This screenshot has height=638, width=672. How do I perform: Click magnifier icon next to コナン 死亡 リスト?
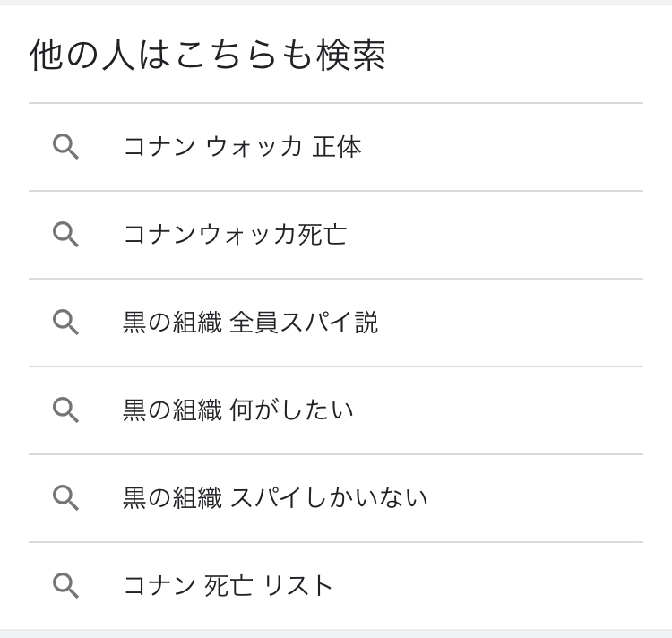tap(65, 586)
